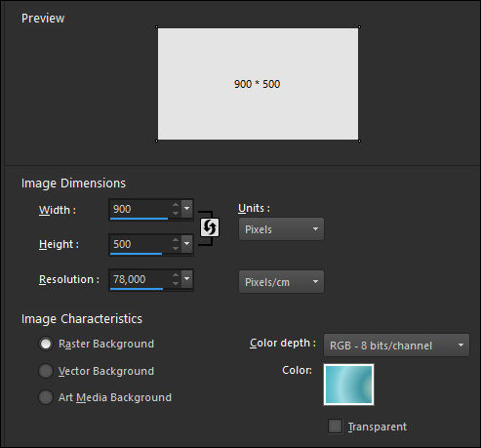Click the teal gradient Color swatch
Screen dimensions: 481x448
[348, 385]
